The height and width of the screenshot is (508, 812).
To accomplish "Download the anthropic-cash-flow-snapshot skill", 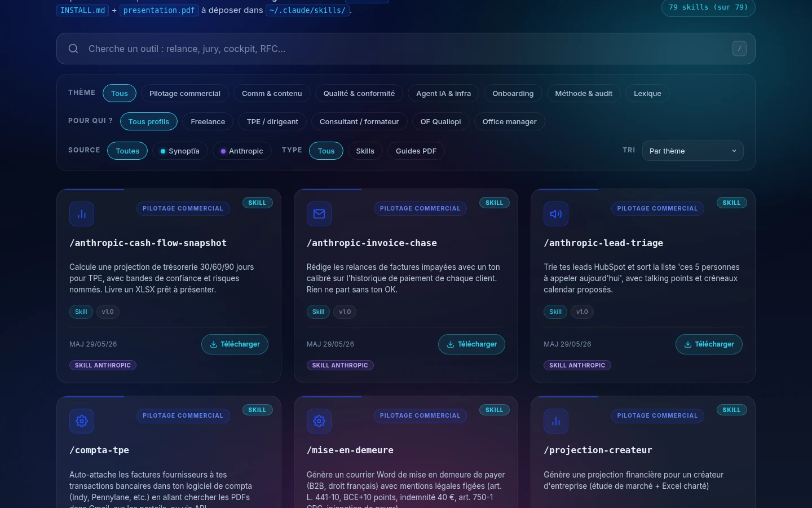I will [235, 344].
